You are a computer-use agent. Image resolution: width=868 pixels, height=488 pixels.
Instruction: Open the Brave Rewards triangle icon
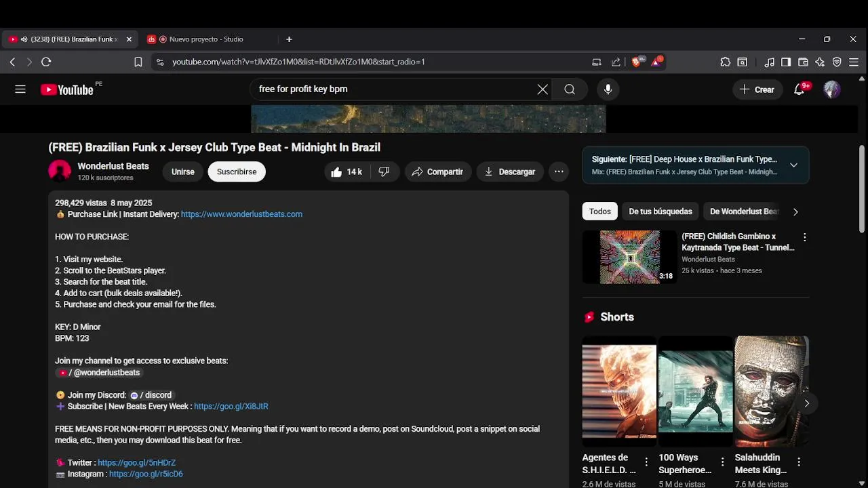point(657,62)
